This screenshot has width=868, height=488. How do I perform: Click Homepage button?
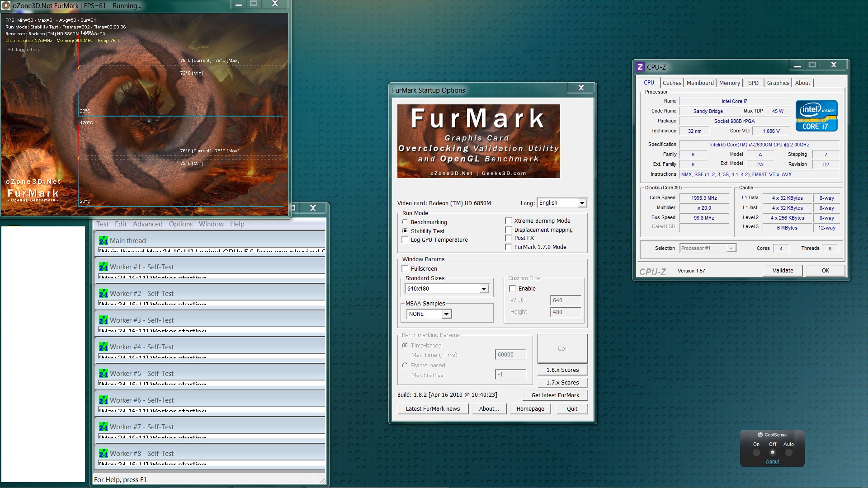point(530,409)
